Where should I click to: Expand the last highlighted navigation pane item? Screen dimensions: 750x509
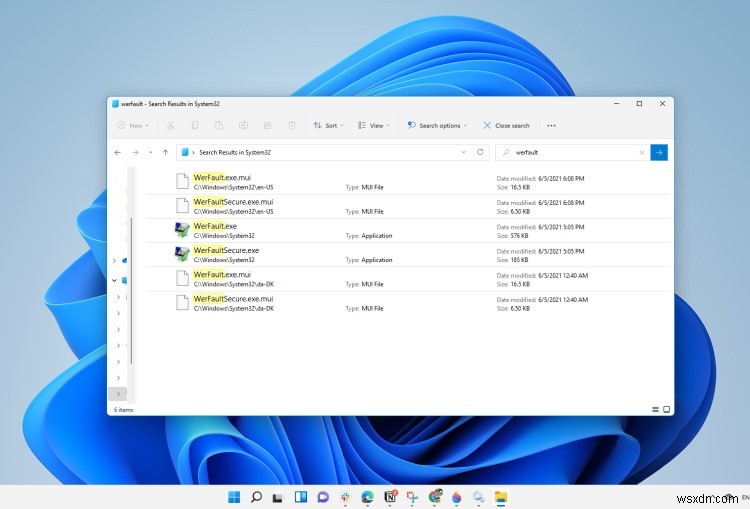coord(118,394)
